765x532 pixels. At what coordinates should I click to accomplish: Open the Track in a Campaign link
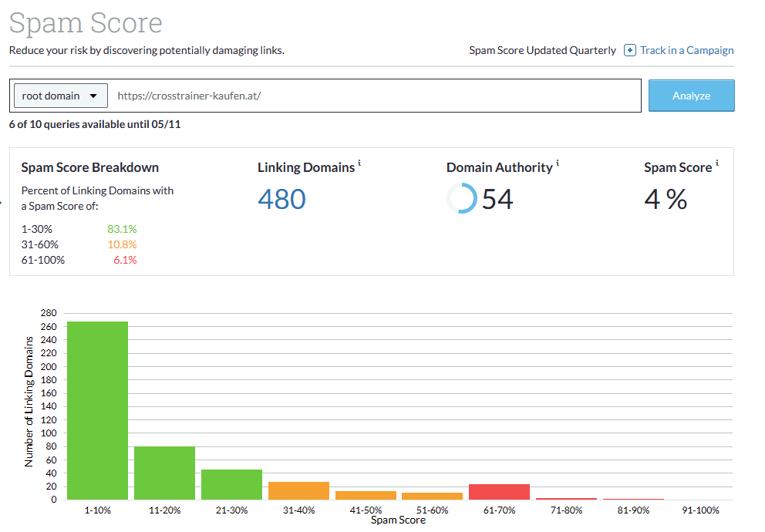click(x=685, y=50)
